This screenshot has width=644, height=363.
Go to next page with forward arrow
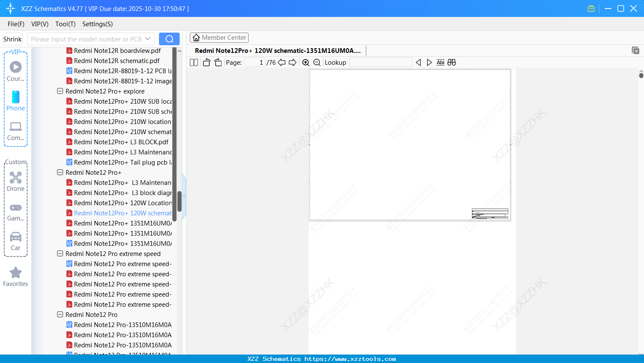tap(292, 62)
